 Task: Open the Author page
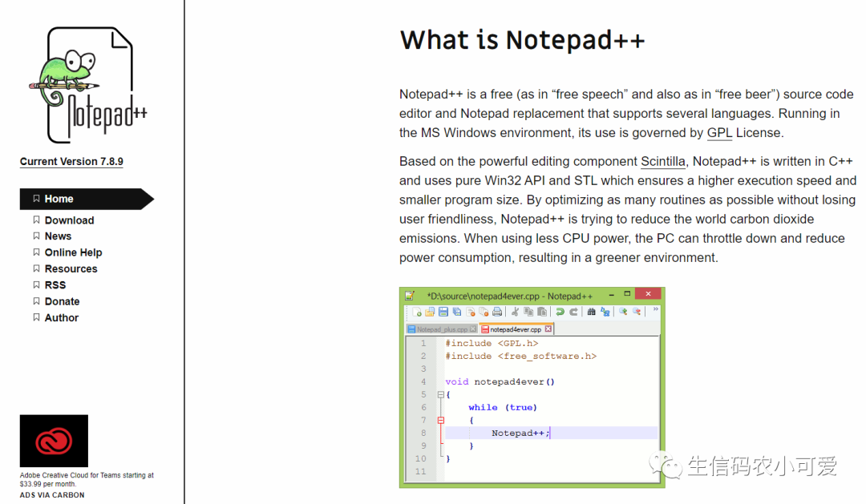click(x=61, y=318)
